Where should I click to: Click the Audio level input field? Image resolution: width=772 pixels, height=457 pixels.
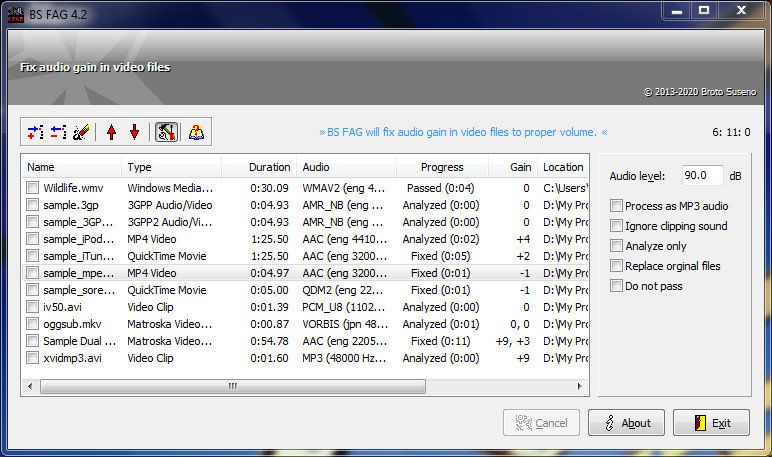click(x=703, y=175)
